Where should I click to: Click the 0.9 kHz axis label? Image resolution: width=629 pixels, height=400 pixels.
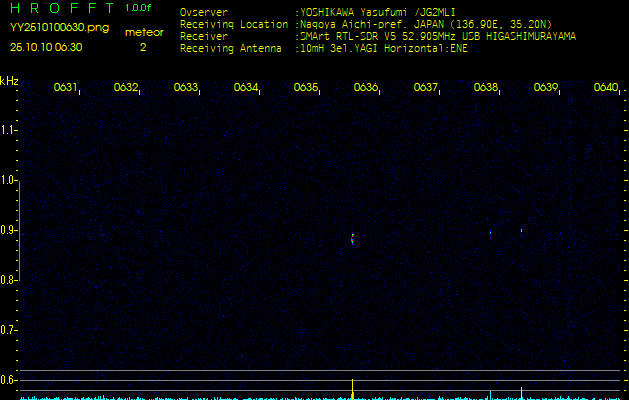(x=8, y=230)
